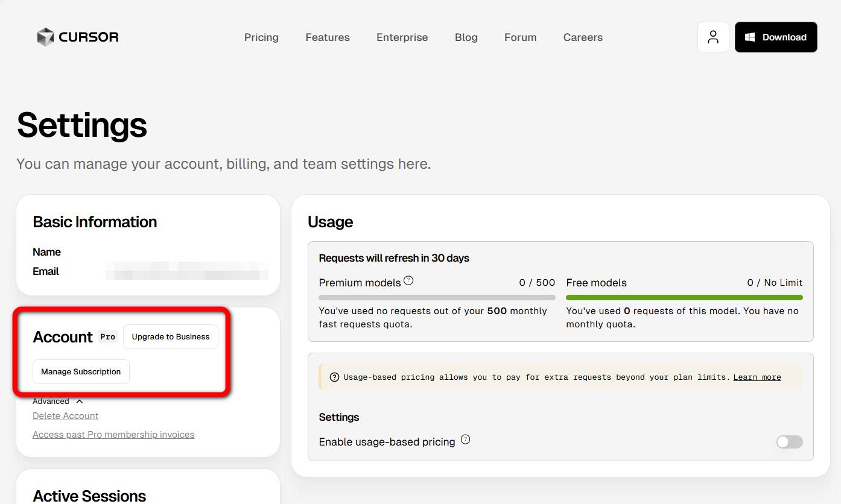Go to the Features nav item

click(x=328, y=37)
